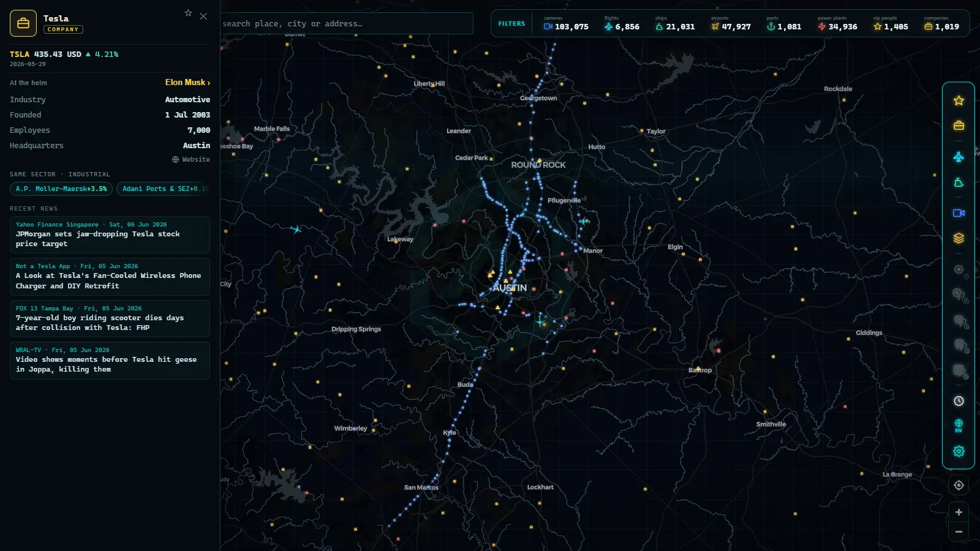
Task: Open the Adani Ports & SEZ chip
Action: pyautogui.click(x=164, y=189)
